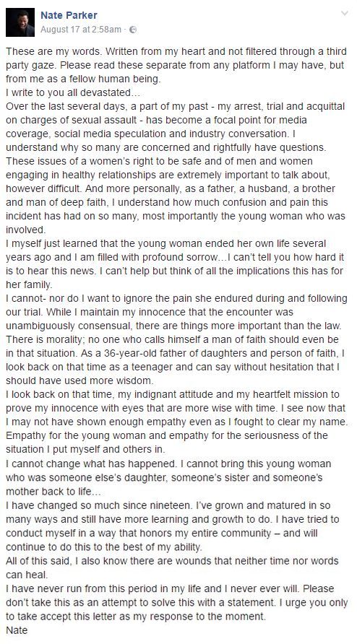The width and height of the screenshot is (357, 644).
Task: Click the line 'I write to you all devastated…'
Action: click(73, 92)
